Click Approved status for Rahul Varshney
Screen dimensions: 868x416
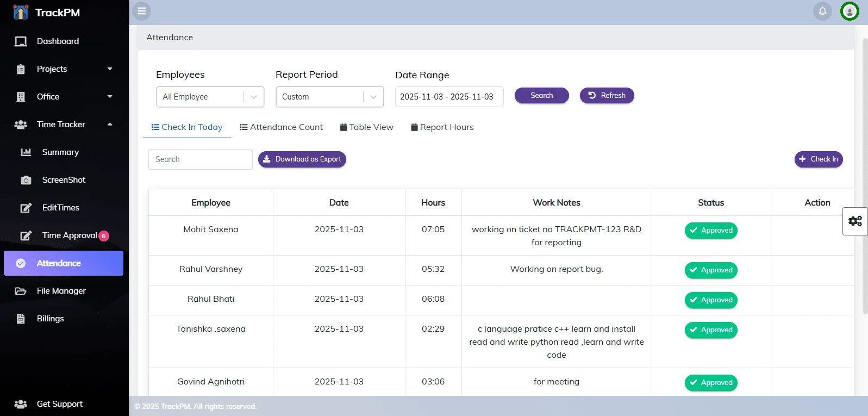[711, 270]
